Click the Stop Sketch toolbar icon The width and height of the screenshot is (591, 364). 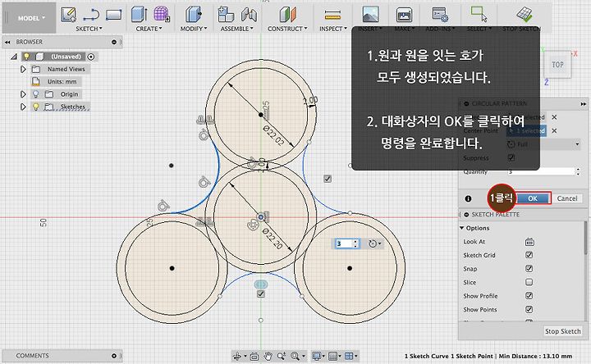pyautogui.click(x=525, y=15)
